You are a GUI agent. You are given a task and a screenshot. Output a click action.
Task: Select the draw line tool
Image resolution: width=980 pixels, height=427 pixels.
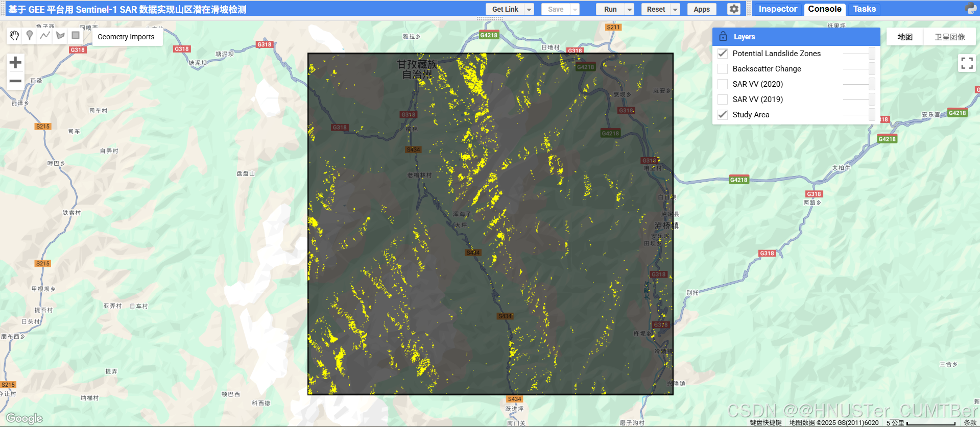click(x=45, y=35)
